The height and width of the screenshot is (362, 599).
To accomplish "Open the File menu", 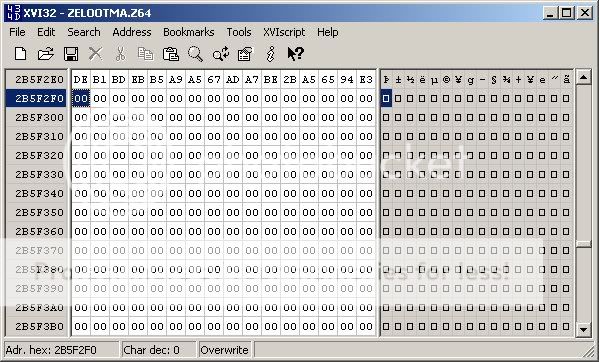I will pos(17,32).
